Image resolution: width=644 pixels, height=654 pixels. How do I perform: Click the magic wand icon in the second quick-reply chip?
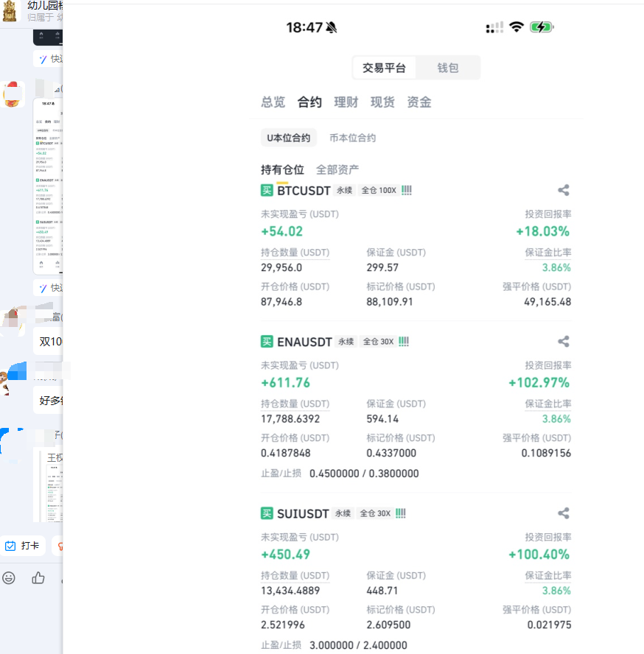pyautogui.click(x=43, y=288)
